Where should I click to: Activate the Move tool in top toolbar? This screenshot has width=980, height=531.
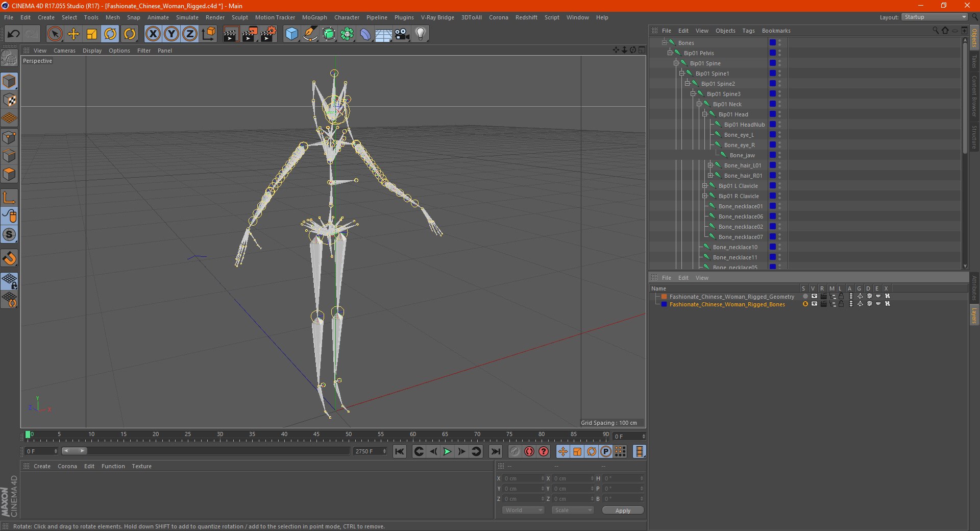73,34
